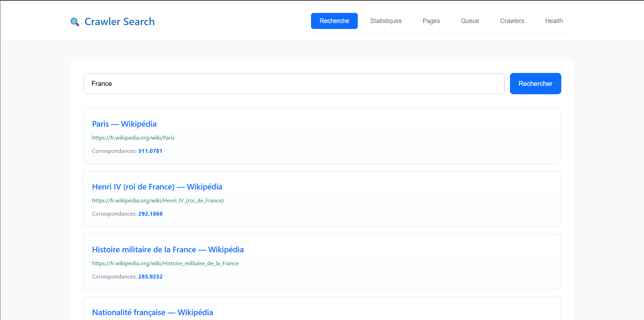Select the Recherche tab
The image size is (644, 320).
coord(334,21)
